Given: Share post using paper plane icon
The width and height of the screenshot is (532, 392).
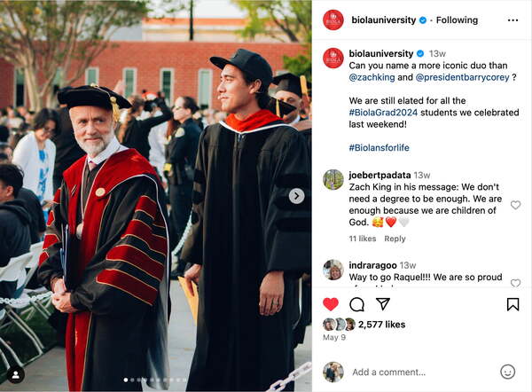Looking at the screenshot, I should click(383, 304).
